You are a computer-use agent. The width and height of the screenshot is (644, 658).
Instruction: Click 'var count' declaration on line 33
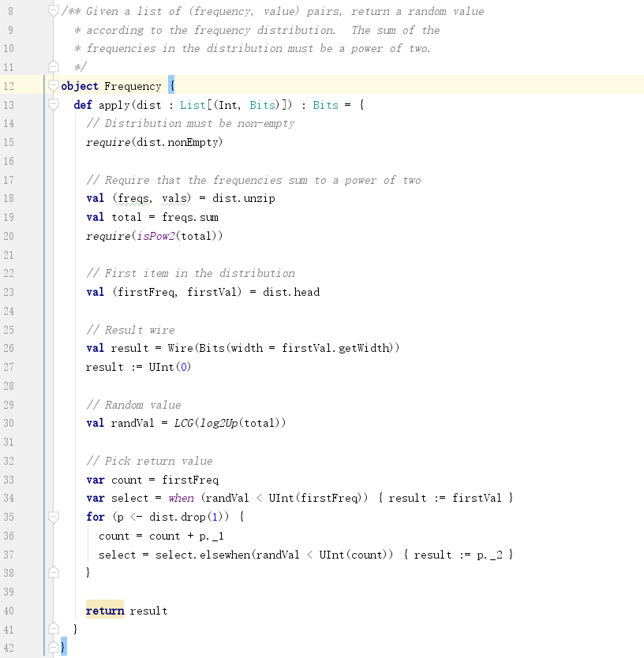114,480
